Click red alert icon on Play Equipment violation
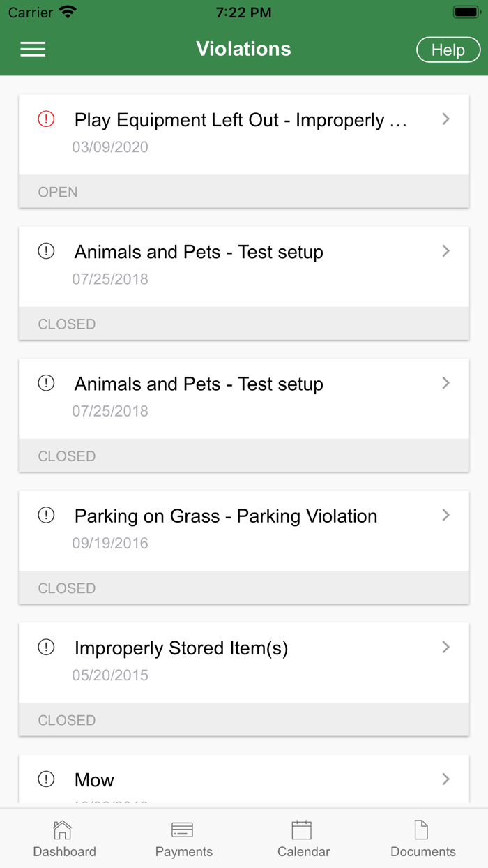This screenshot has height=868, width=488. click(46, 119)
